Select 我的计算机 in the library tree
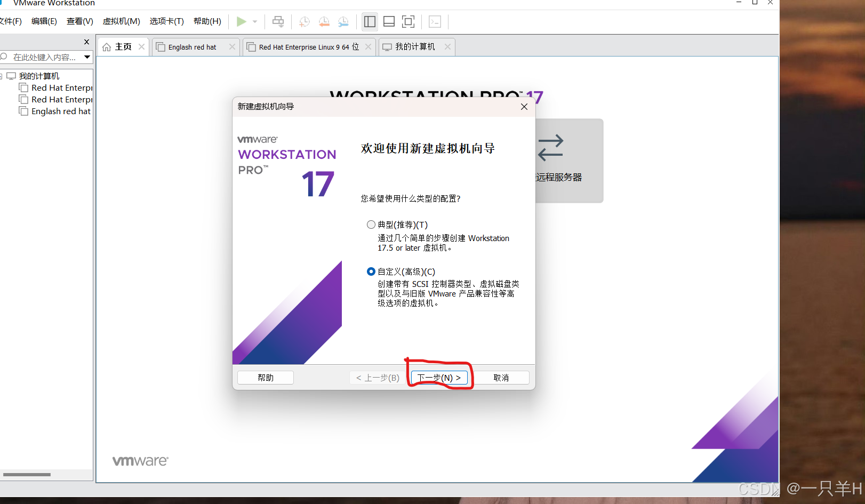Viewport: 865px width, 504px height. [x=39, y=76]
